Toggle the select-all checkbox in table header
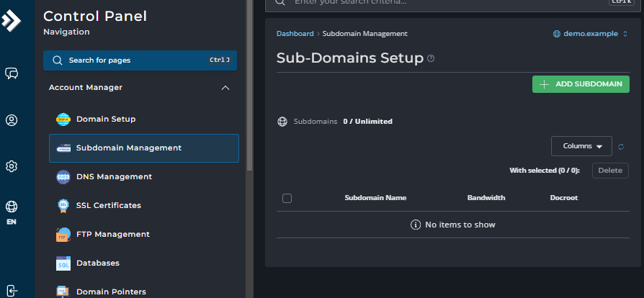The width and height of the screenshot is (644, 298). tap(287, 198)
